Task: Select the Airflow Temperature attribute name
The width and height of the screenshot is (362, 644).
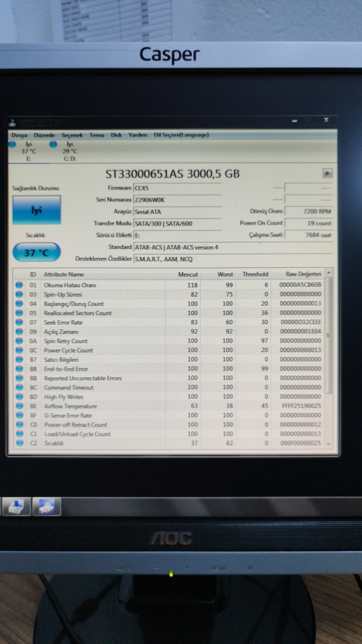Action: (x=70, y=406)
